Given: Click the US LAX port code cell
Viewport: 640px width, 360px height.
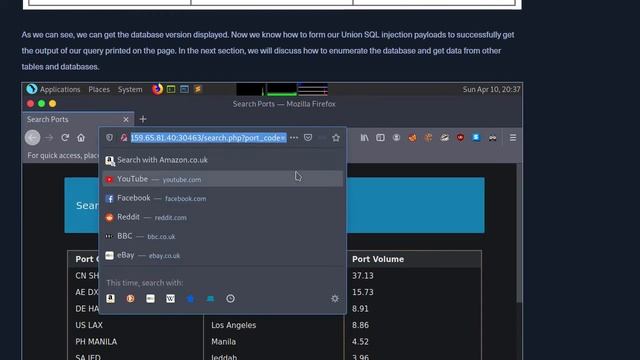Looking at the screenshot, I should tap(89, 325).
